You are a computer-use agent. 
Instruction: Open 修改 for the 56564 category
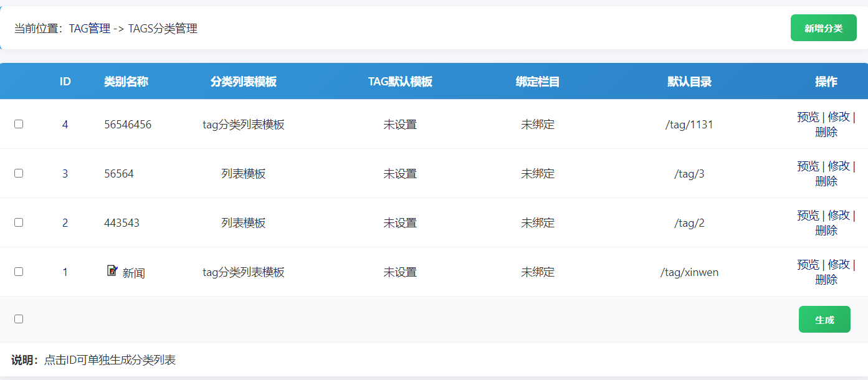839,166
